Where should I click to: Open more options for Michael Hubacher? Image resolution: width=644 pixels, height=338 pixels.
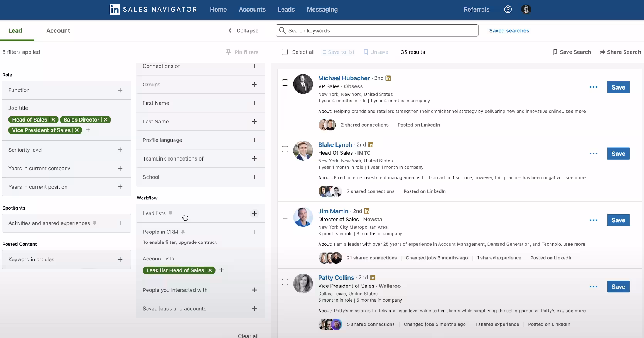pyautogui.click(x=593, y=87)
